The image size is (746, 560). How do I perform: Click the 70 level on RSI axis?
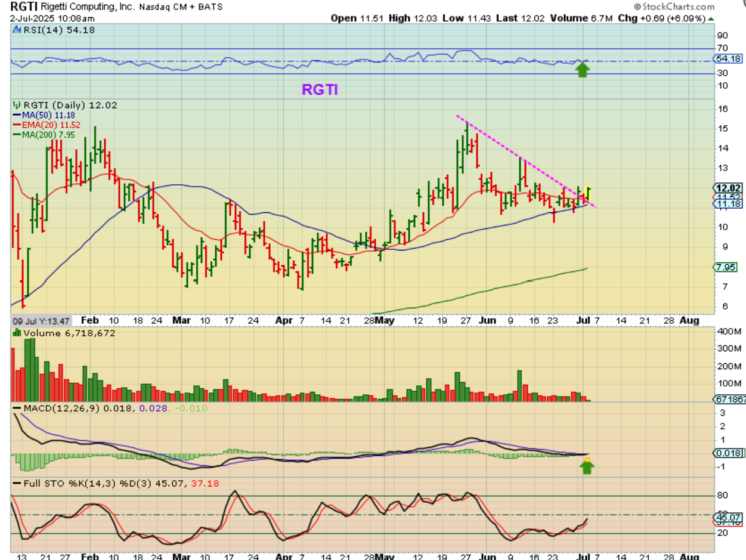point(722,48)
